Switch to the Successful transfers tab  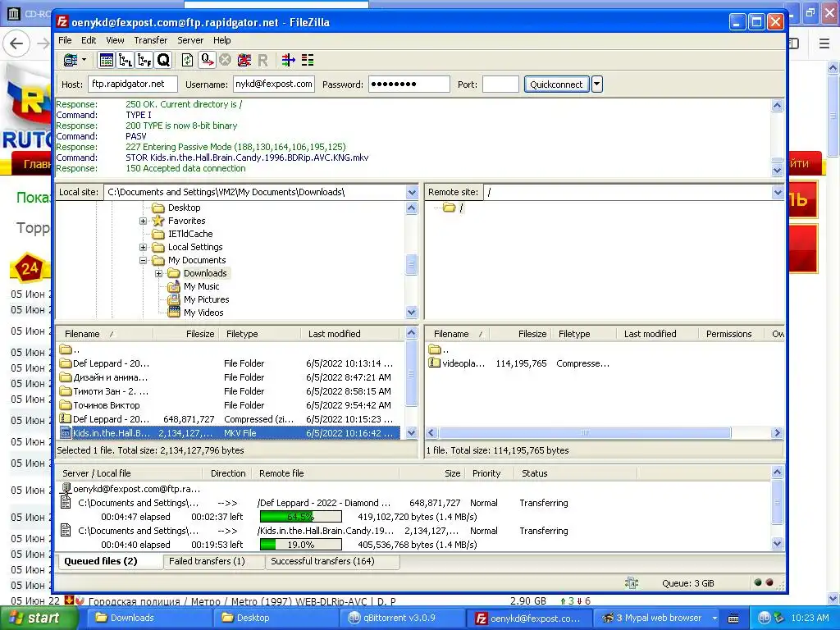tap(332, 561)
